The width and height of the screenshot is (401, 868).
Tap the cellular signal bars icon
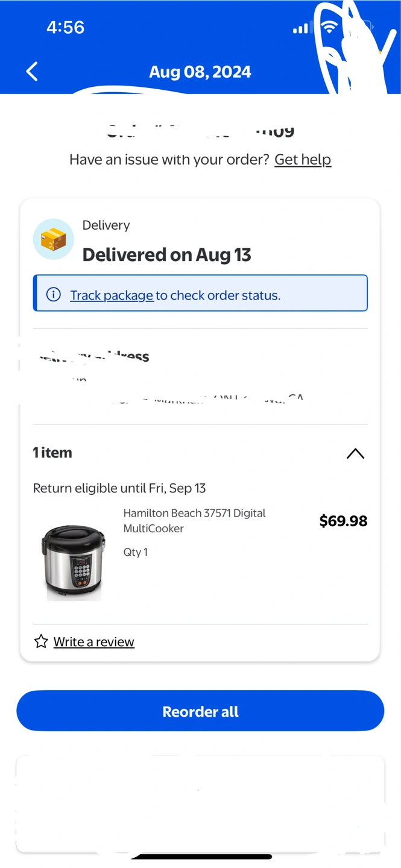click(x=300, y=28)
